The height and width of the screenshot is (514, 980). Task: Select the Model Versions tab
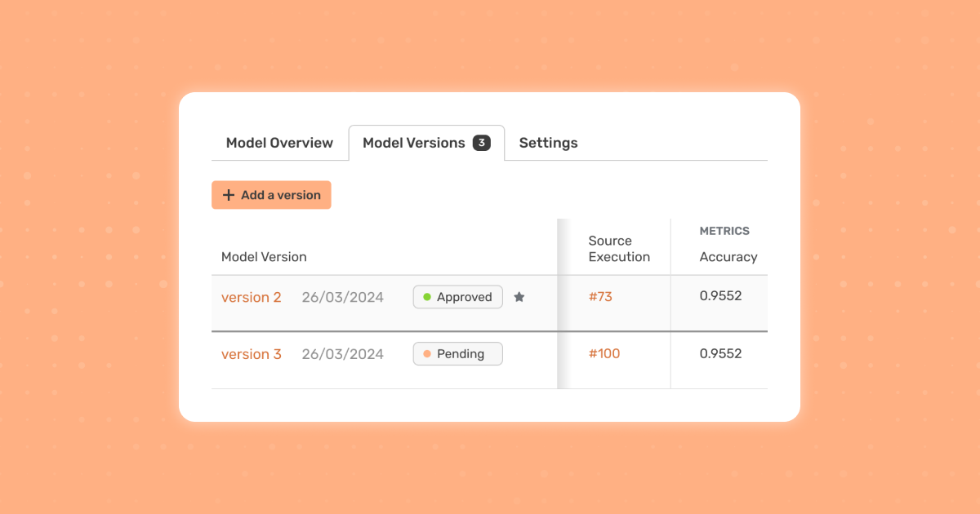pos(426,143)
